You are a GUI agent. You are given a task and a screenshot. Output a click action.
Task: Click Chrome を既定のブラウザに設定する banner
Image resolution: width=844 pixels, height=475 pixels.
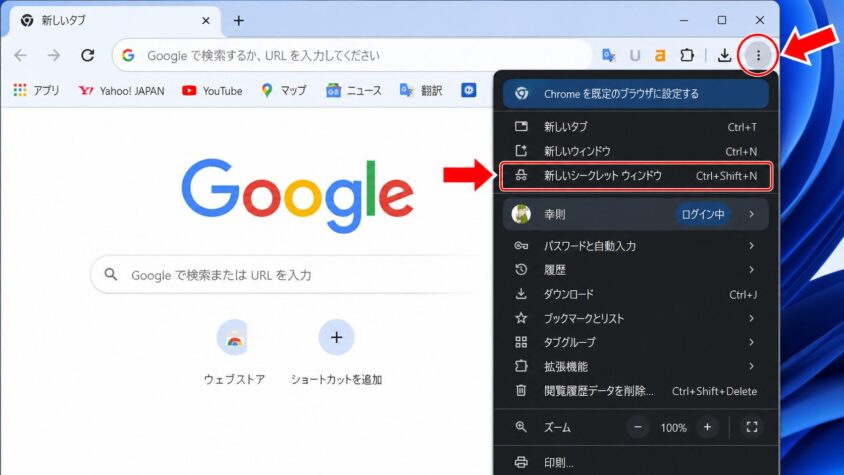click(x=636, y=94)
